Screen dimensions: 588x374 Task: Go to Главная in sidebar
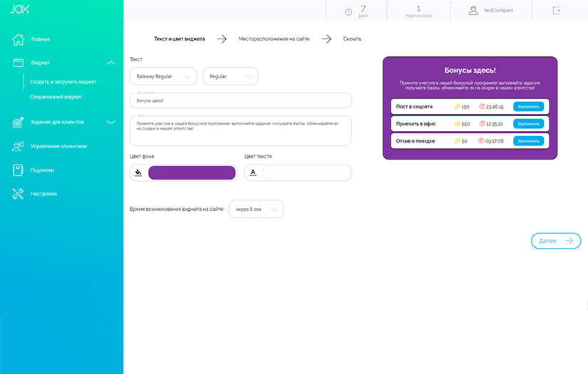[40, 39]
